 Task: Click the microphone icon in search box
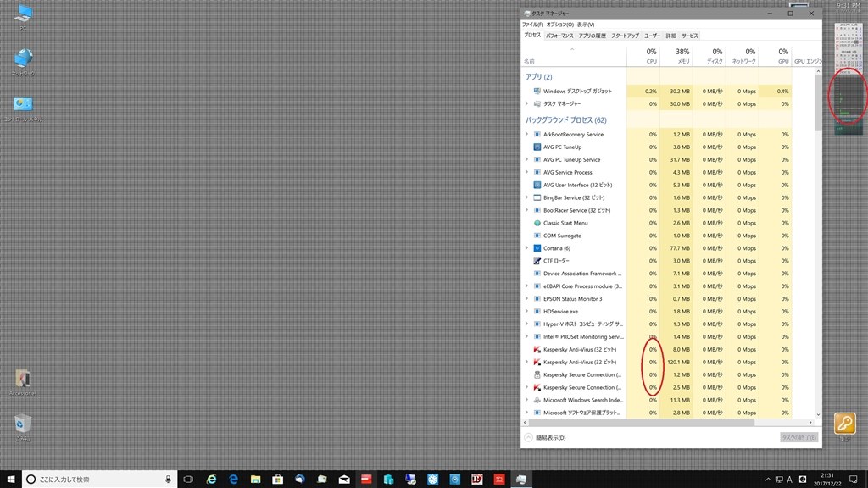point(168,480)
